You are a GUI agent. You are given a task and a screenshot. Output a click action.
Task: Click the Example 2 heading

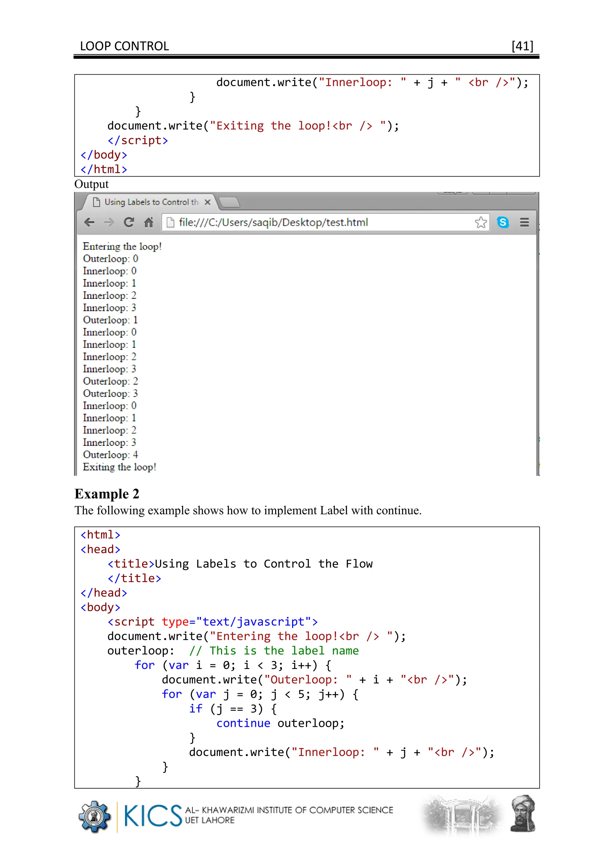click(x=107, y=494)
